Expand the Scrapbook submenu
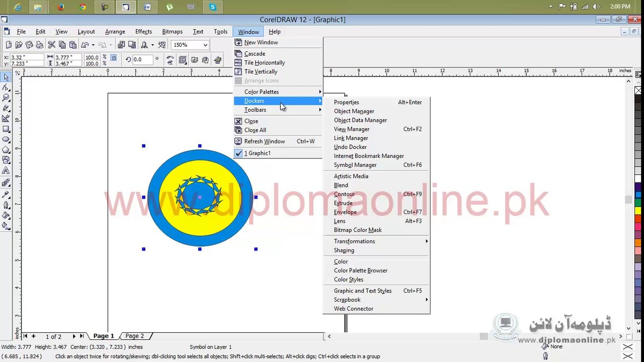Screen dimensions: 644x362 [376, 300]
